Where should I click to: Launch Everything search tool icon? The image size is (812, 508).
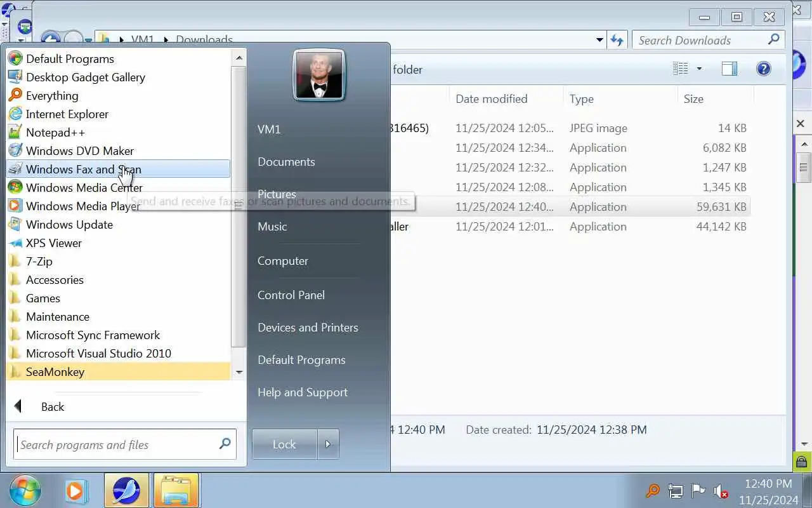coord(15,95)
